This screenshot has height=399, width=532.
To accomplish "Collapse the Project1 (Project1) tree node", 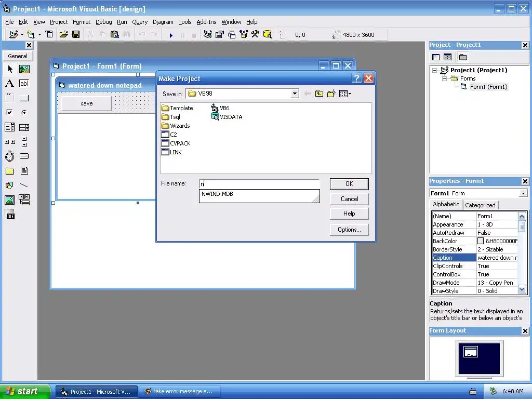I will pyautogui.click(x=435, y=70).
